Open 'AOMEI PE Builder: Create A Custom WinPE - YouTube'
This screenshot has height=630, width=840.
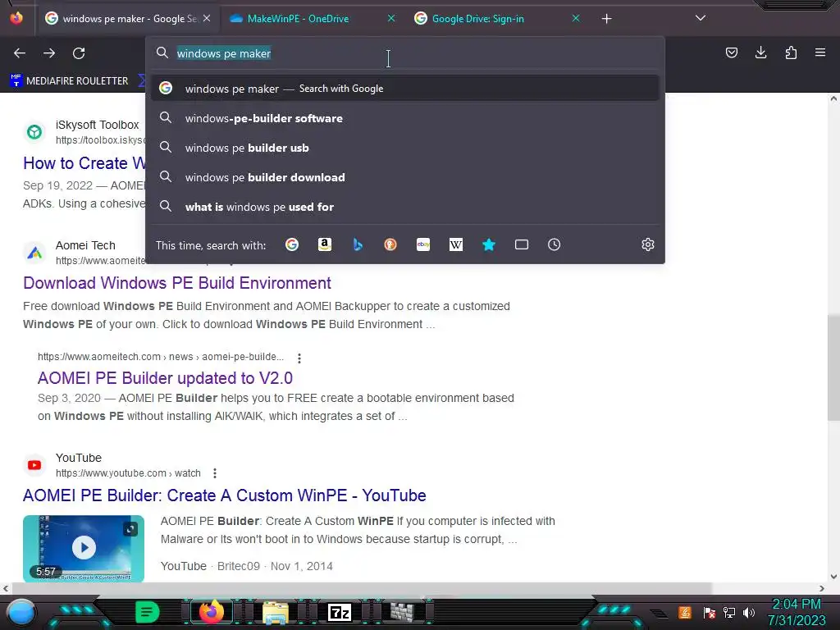(225, 495)
